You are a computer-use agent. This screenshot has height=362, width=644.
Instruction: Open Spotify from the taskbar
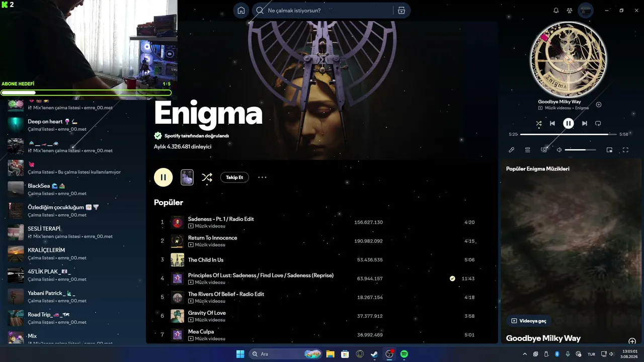pyautogui.click(x=404, y=354)
